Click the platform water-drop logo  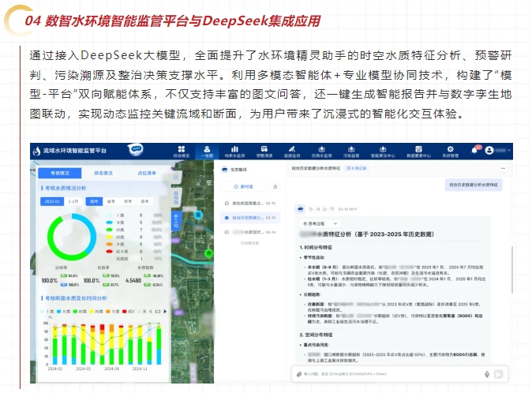click(36, 151)
